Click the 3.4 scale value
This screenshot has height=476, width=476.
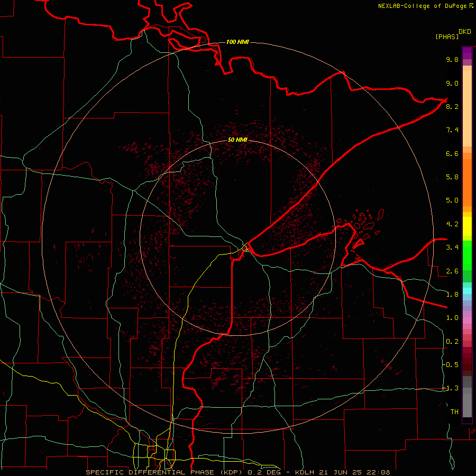452,248
